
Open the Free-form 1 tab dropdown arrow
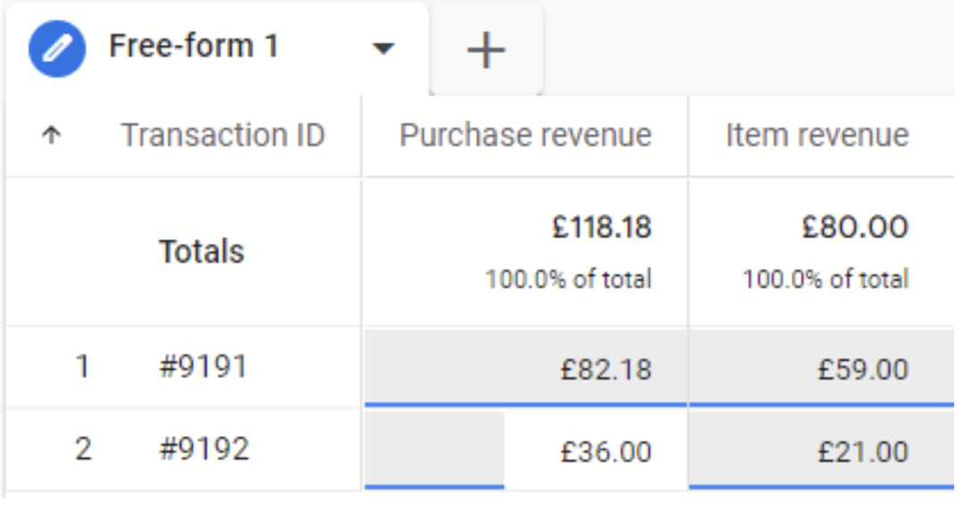[383, 48]
